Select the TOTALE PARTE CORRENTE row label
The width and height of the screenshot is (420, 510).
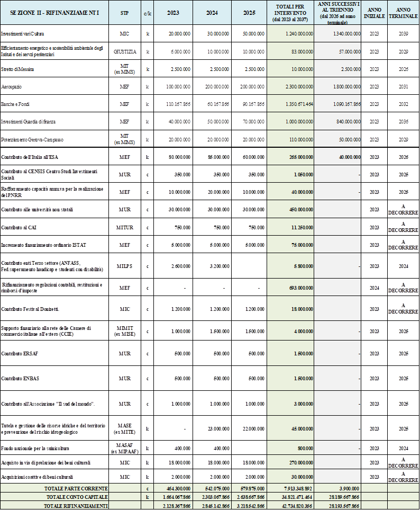pyautogui.click(x=77, y=488)
